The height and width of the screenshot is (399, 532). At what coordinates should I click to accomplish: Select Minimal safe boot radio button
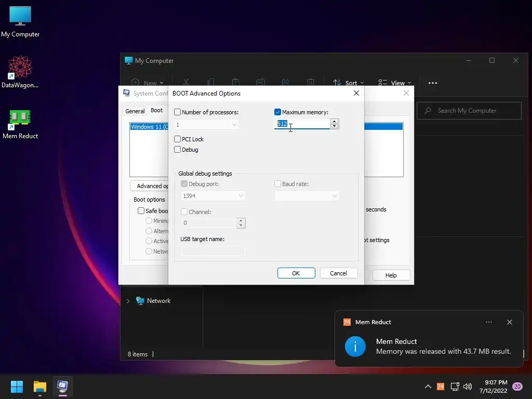point(149,220)
